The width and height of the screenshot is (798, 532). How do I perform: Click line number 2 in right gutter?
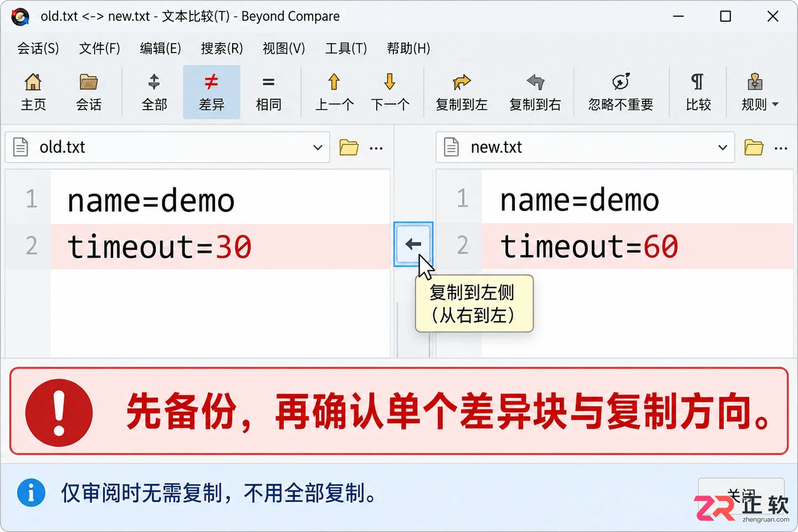coord(463,245)
